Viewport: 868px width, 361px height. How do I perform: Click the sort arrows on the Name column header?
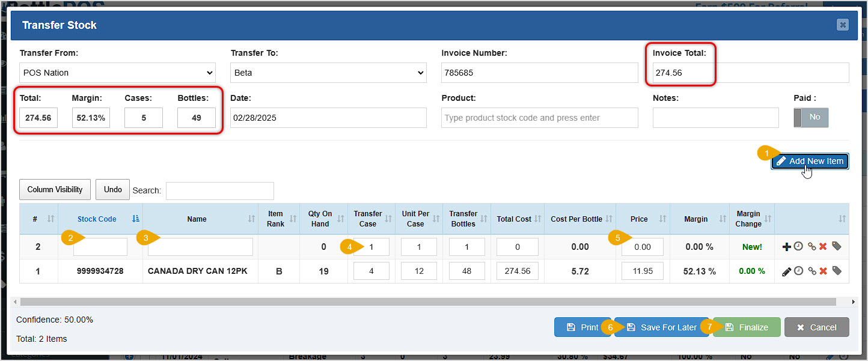(x=251, y=219)
